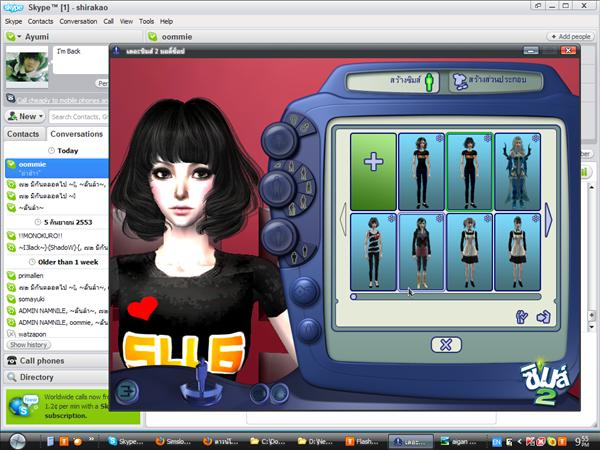
Task: Open the primallen conversation in Skype
Action: (57, 276)
